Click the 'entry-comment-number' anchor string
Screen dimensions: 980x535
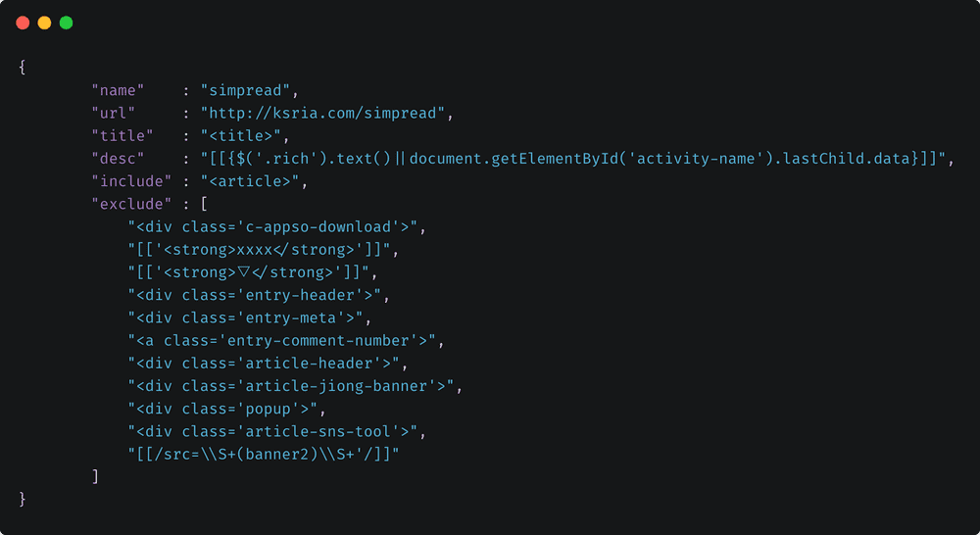point(286,341)
